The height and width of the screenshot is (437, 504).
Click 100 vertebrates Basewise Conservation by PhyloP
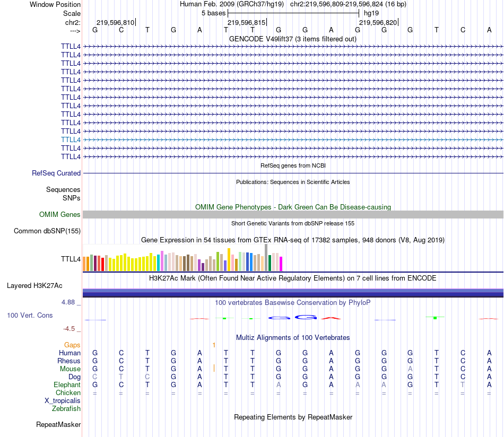point(292,303)
